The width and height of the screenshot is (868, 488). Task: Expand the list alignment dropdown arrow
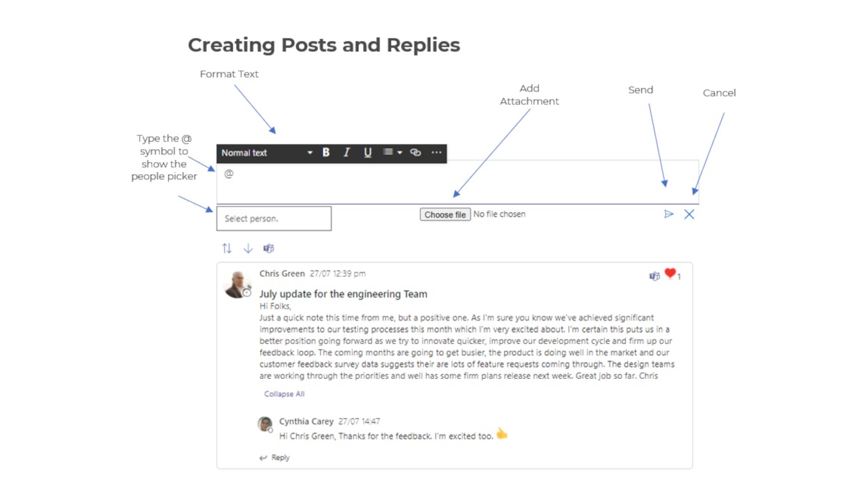400,152
